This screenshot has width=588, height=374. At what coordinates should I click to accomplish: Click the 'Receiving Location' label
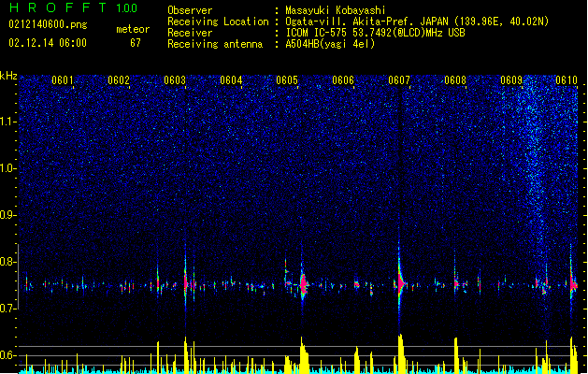pos(218,22)
